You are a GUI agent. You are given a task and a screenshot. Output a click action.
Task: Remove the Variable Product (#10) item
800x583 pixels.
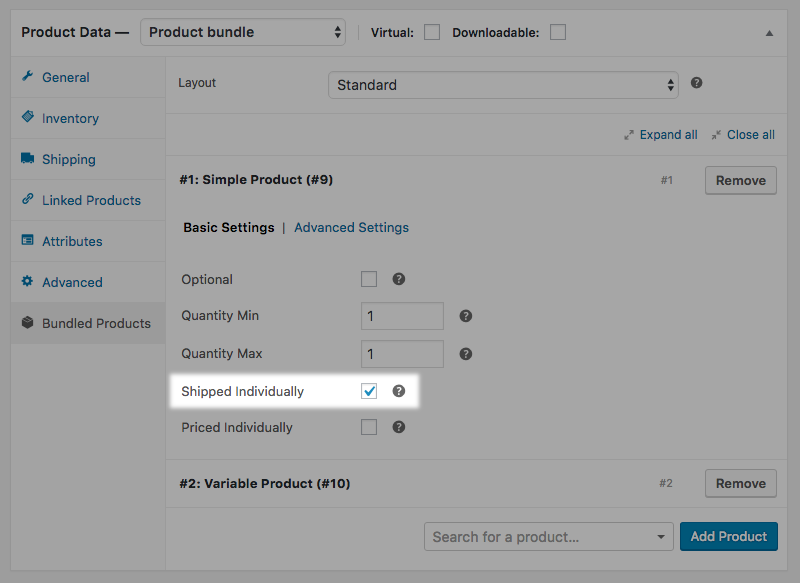click(741, 483)
